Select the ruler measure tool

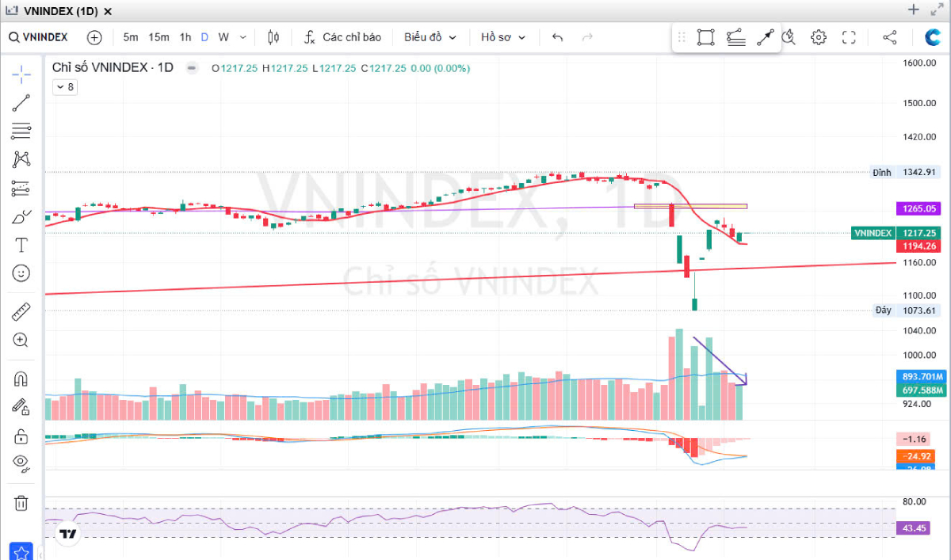21,312
